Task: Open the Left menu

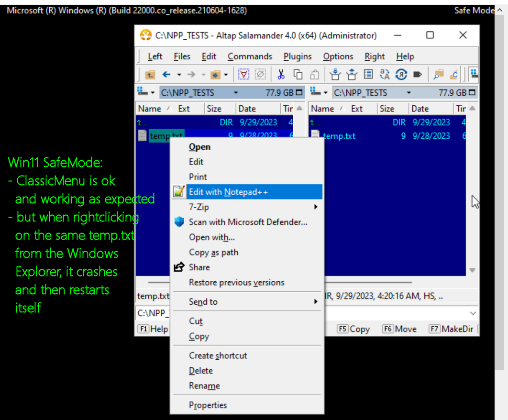Action: [x=155, y=56]
